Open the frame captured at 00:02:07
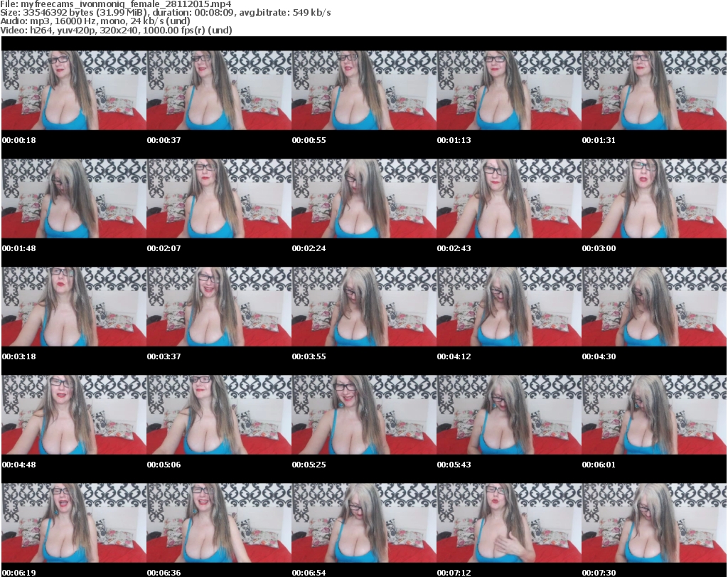728x577 pixels. [219, 198]
